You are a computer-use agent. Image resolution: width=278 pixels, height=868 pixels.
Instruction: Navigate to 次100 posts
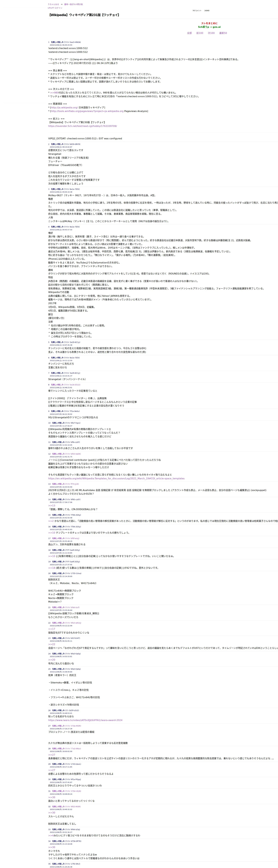click(x=211, y=33)
